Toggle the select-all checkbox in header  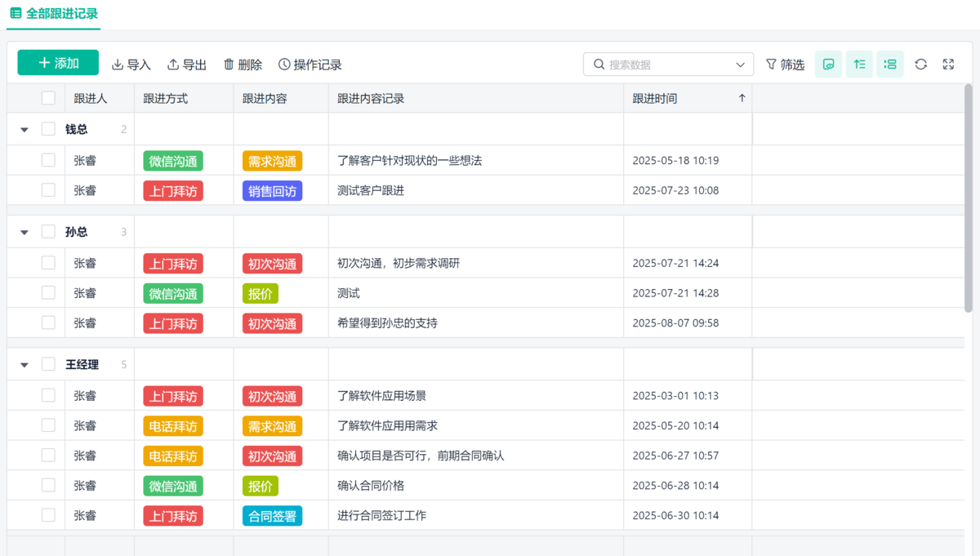click(x=48, y=98)
